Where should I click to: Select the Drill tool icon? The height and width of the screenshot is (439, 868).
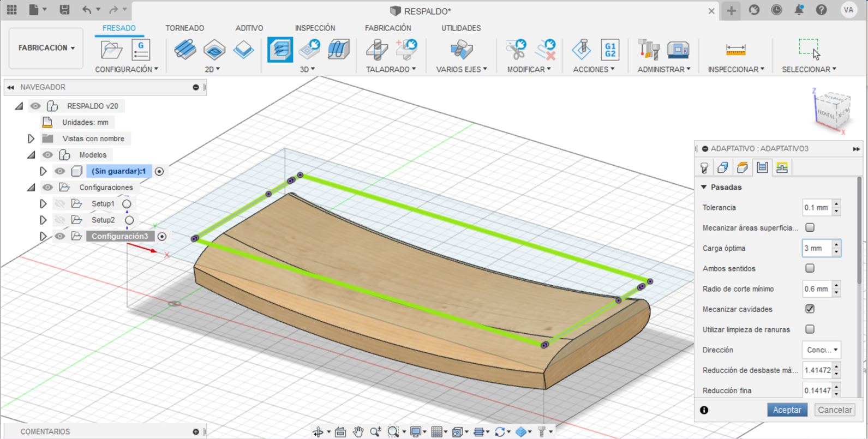[377, 50]
